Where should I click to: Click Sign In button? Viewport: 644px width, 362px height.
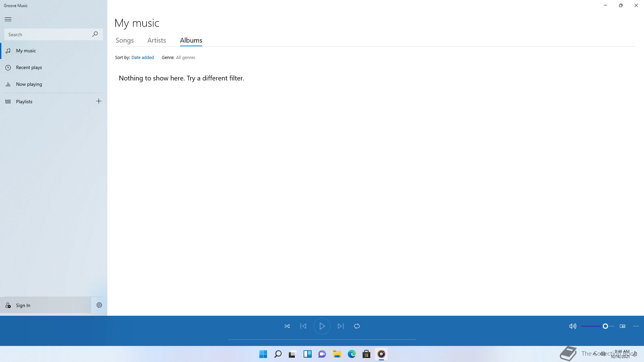(x=46, y=305)
